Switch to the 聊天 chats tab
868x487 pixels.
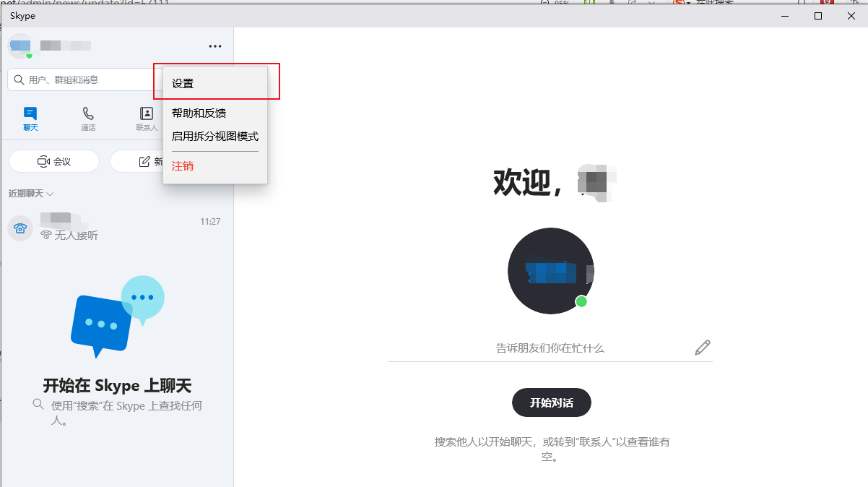[30, 119]
